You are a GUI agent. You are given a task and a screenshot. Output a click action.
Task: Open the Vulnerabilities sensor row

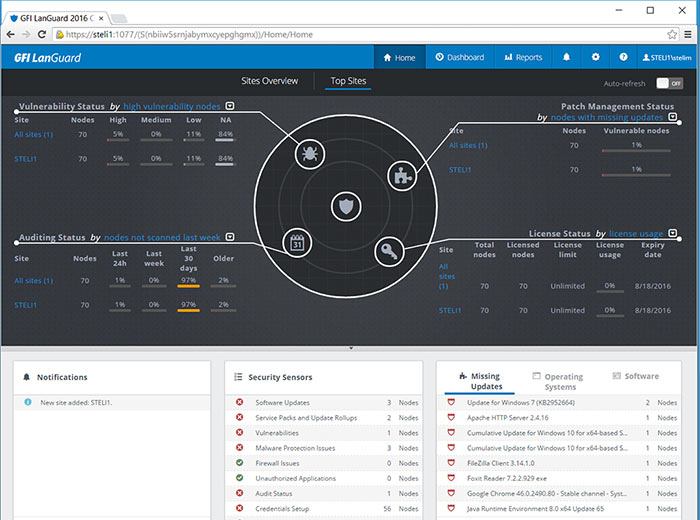325,433
